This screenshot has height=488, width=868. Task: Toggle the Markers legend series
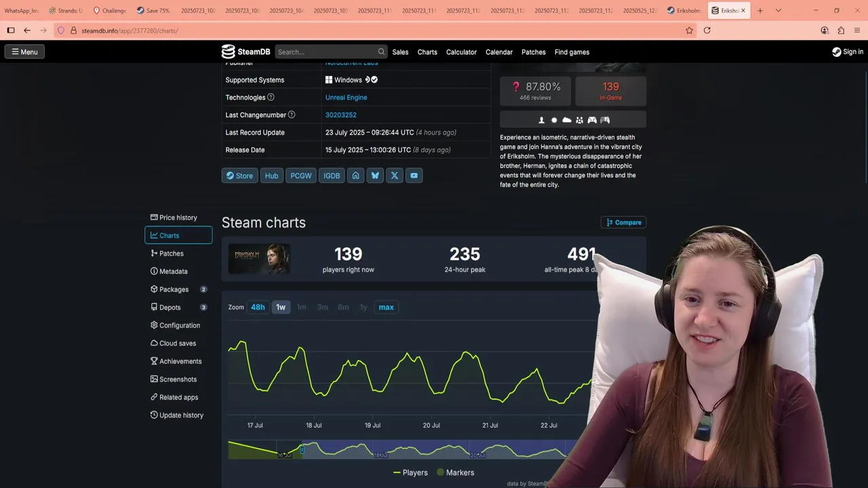click(455, 472)
